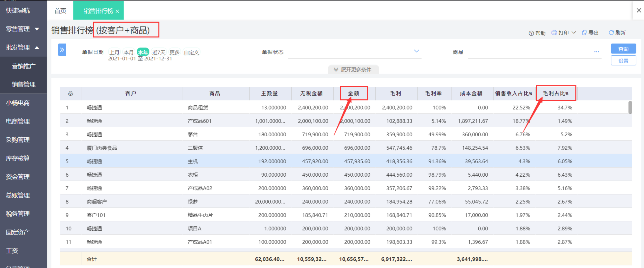The height and width of the screenshot is (268, 644).
Task: Click the table's vertical scrollbar thumb
Action: (630, 108)
